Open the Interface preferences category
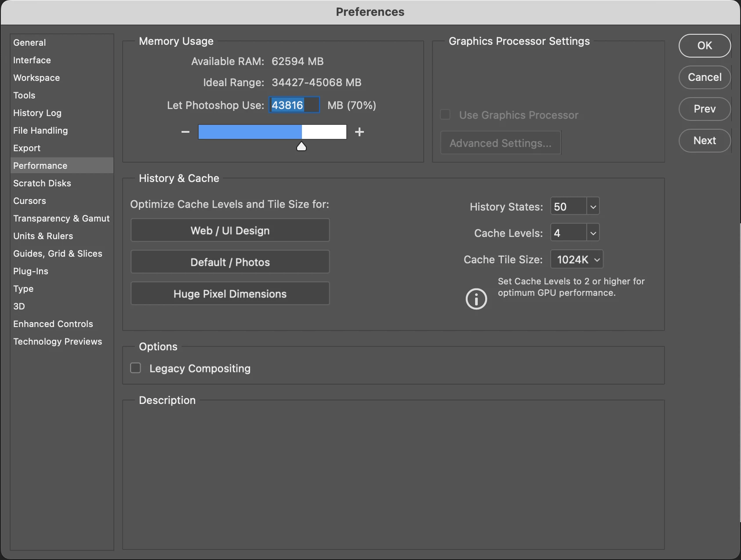 pyautogui.click(x=62, y=60)
